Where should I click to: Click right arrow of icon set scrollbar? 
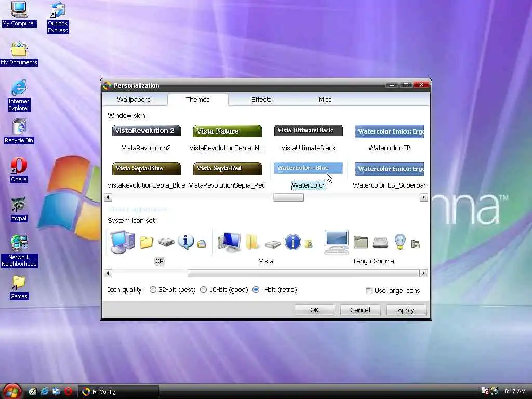coord(423,273)
